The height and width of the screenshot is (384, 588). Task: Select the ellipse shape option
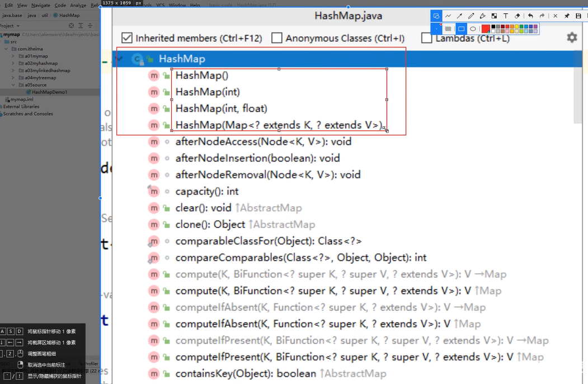coord(473,28)
